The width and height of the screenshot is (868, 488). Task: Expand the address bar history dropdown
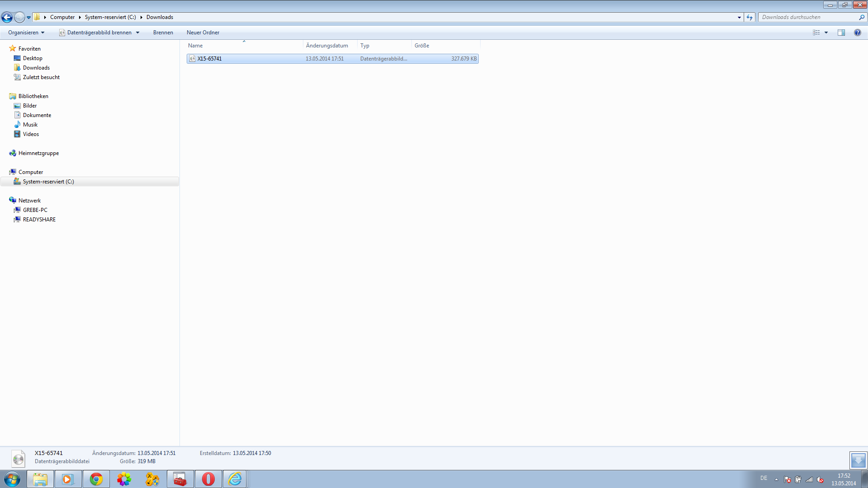[x=739, y=17]
